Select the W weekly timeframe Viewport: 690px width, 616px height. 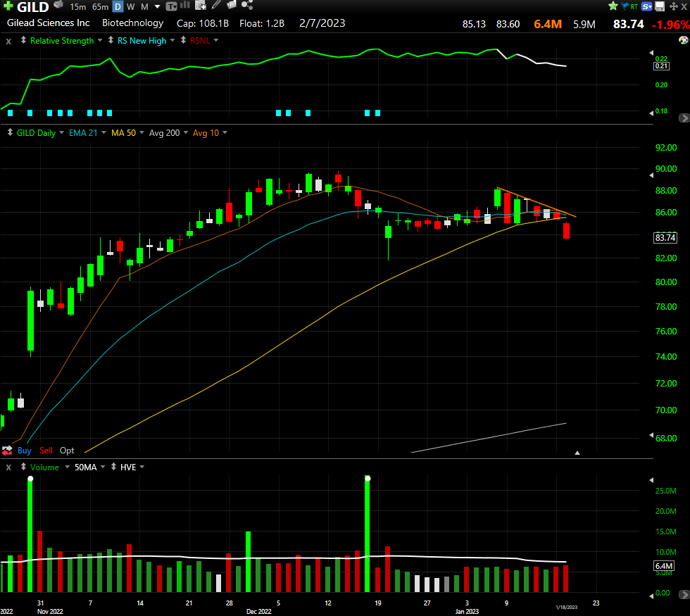click(x=131, y=6)
